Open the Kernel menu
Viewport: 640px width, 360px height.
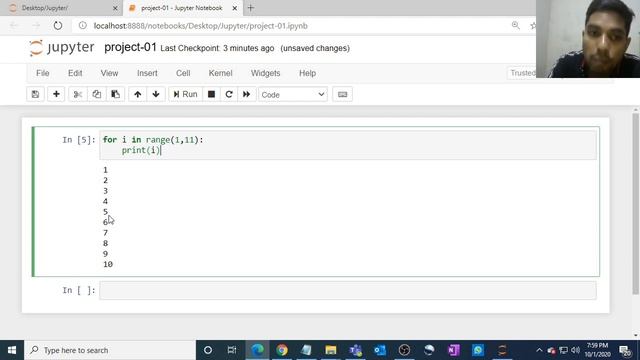point(220,73)
